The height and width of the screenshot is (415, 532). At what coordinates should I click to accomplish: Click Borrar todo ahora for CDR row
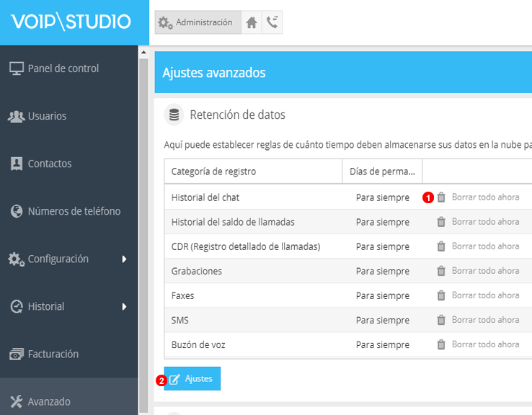(485, 246)
